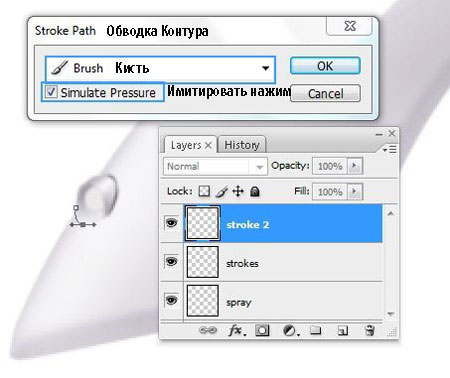Click the layers list scroll down arrow

391,314
